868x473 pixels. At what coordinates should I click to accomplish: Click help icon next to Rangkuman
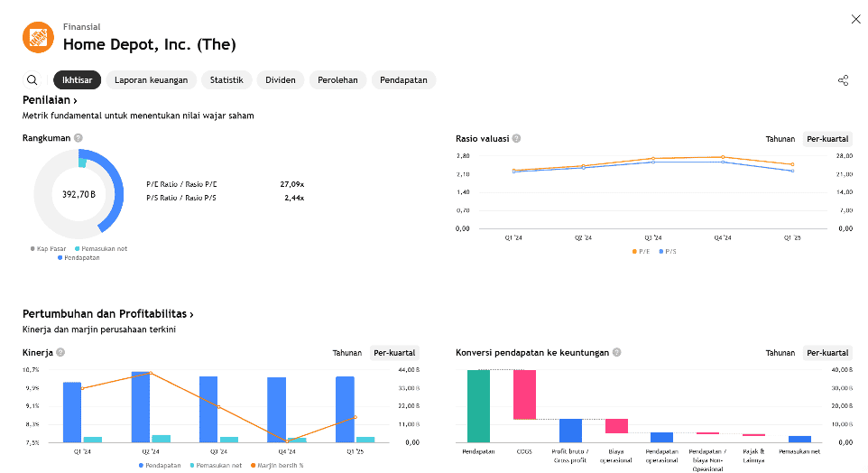point(78,138)
